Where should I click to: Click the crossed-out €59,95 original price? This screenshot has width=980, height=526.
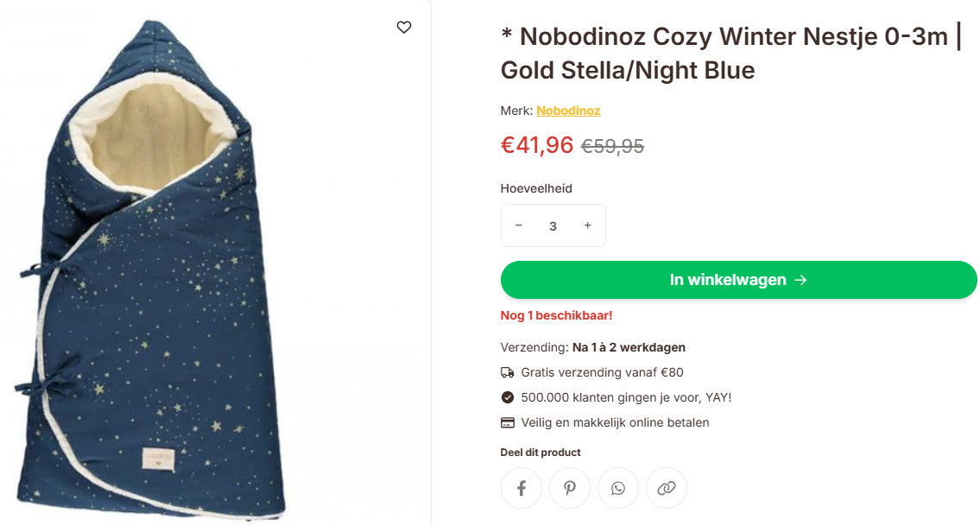[x=612, y=147]
